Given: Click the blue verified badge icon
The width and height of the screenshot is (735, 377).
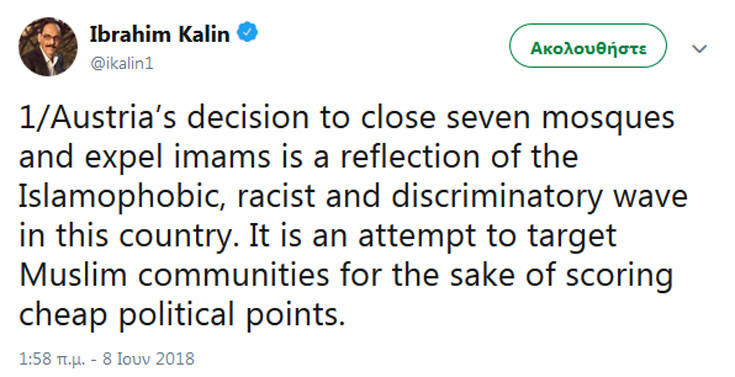Looking at the screenshot, I should point(247,33).
